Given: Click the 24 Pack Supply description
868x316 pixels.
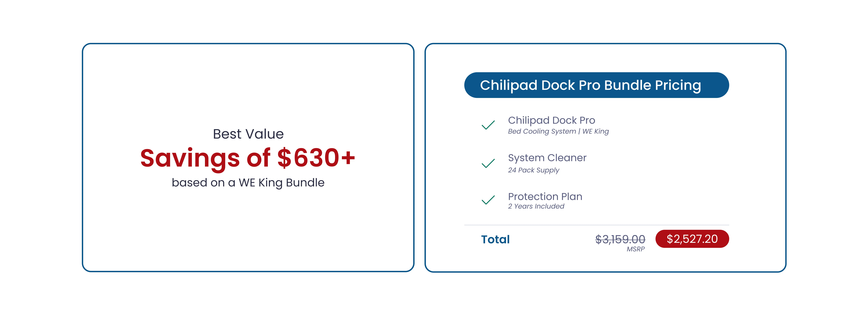Looking at the screenshot, I should (x=533, y=170).
